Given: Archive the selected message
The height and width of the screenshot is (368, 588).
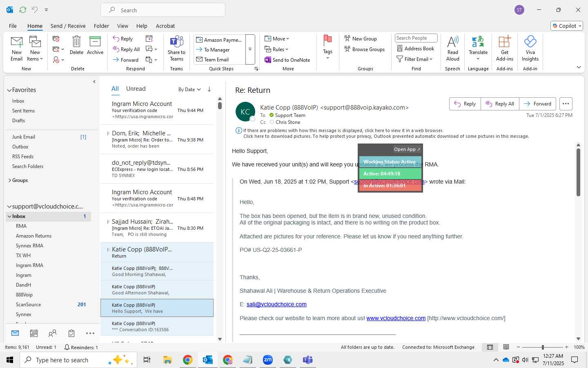Looking at the screenshot, I should [x=95, y=45].
